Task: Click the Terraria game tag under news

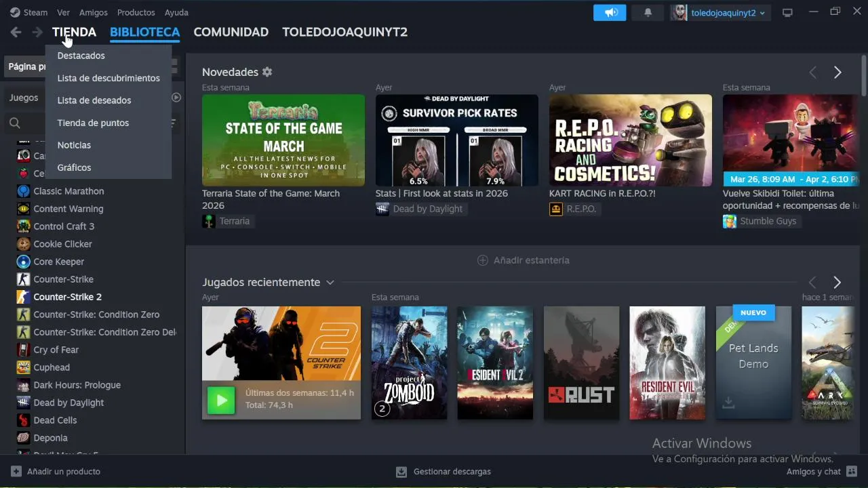Action: (227, 221)
